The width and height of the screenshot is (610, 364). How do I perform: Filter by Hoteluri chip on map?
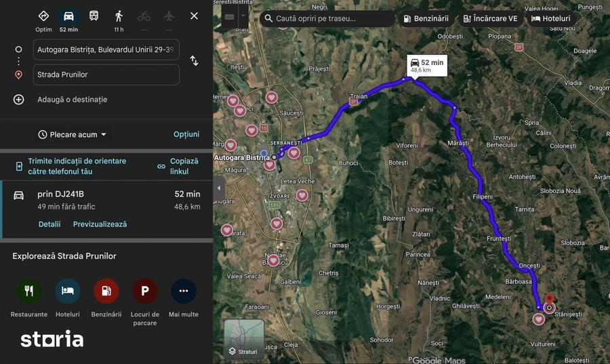tap(551, 18)
